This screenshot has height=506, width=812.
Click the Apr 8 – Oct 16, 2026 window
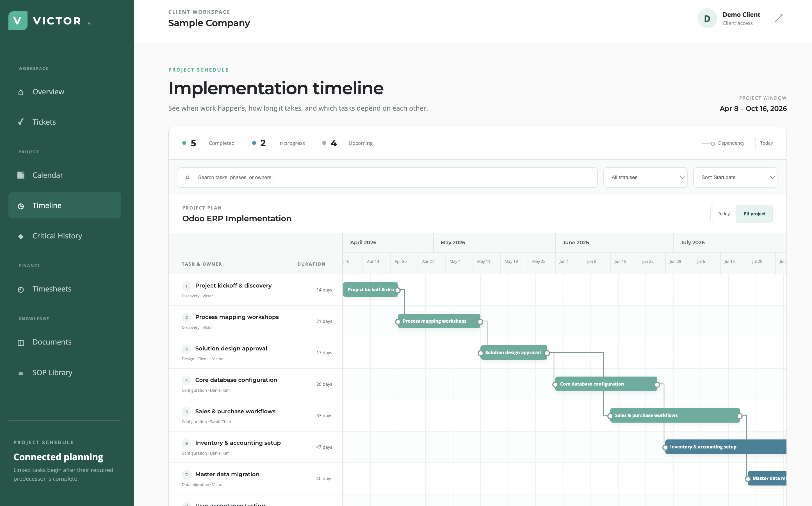pos(753,109)
